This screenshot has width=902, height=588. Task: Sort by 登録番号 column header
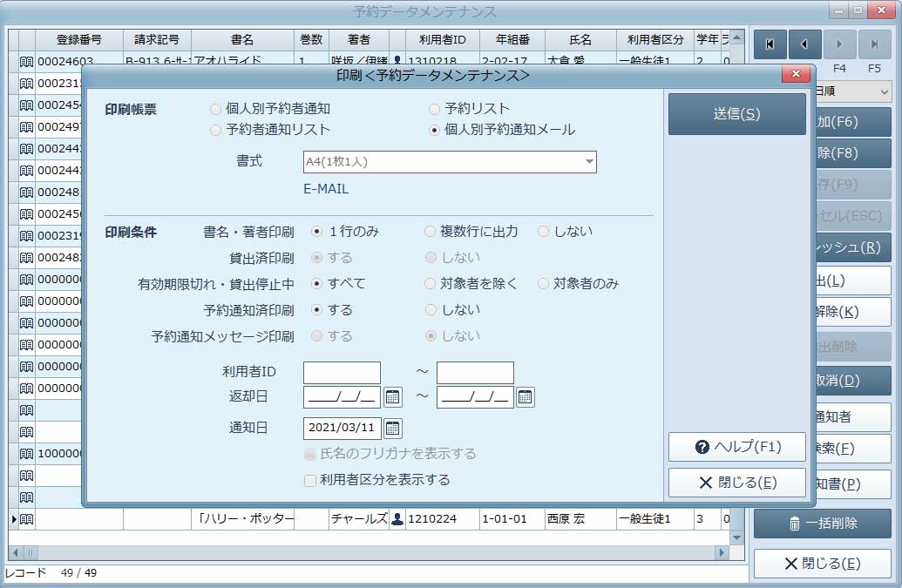pyautogui.click(x=79, y=40)
